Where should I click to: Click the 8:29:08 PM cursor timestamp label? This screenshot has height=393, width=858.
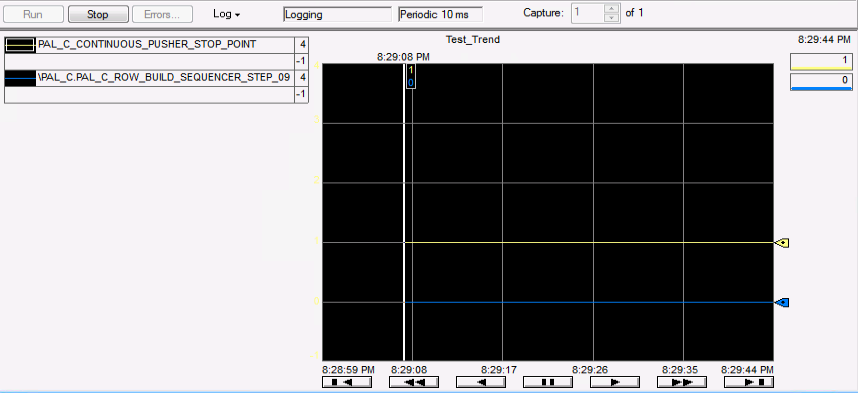pyautogui.click(x=403, y=56)
